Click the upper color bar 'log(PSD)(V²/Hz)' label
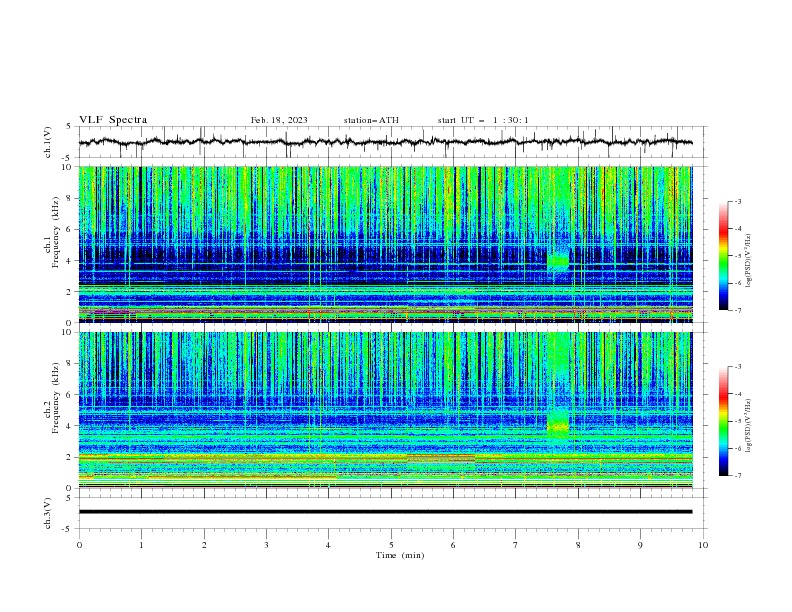 (x=749, y=261)
